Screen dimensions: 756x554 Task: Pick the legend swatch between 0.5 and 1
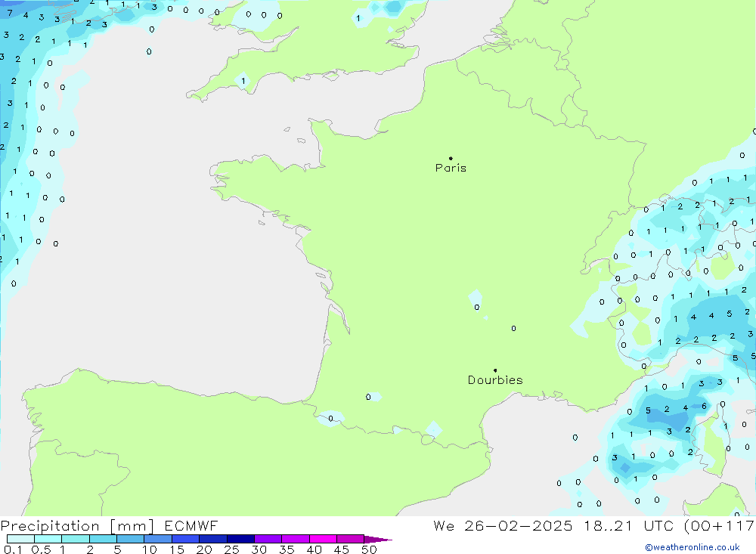(48, 539)
